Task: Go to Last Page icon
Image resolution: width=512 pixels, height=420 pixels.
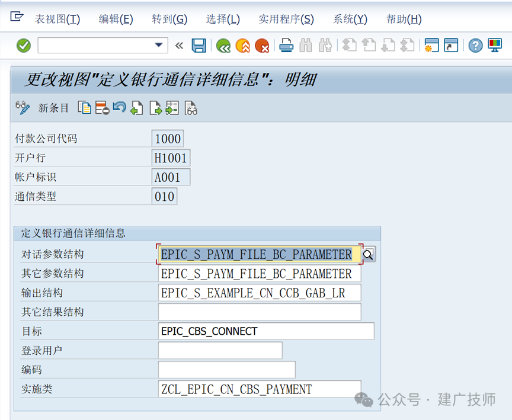Action: [408, 46]
